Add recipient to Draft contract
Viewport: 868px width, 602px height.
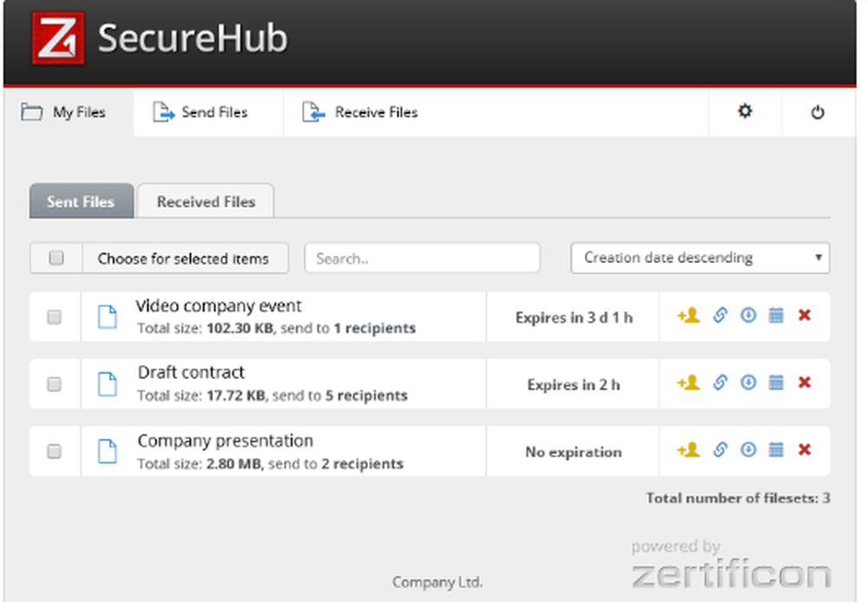click(x=688, y=383)
